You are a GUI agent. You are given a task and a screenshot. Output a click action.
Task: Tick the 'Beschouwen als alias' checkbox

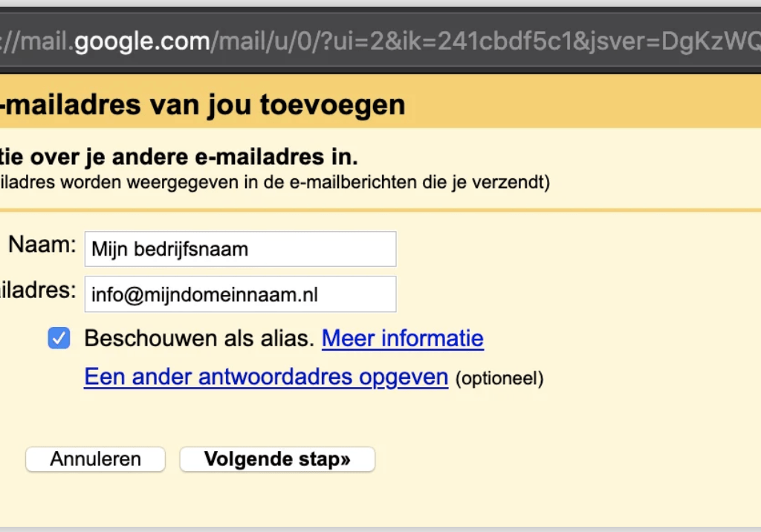59,339
